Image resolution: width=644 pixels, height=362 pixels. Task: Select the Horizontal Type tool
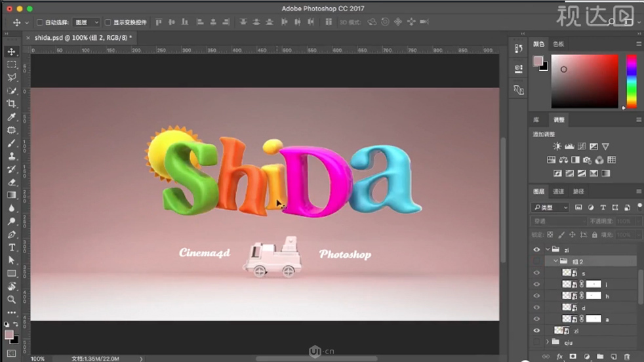[12, 247]
